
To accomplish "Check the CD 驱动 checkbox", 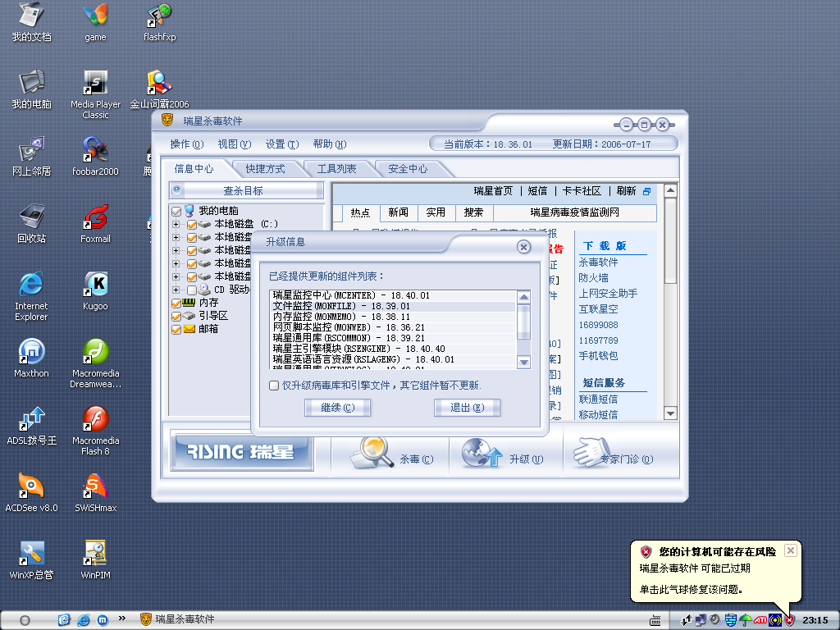I will (192, 290).
